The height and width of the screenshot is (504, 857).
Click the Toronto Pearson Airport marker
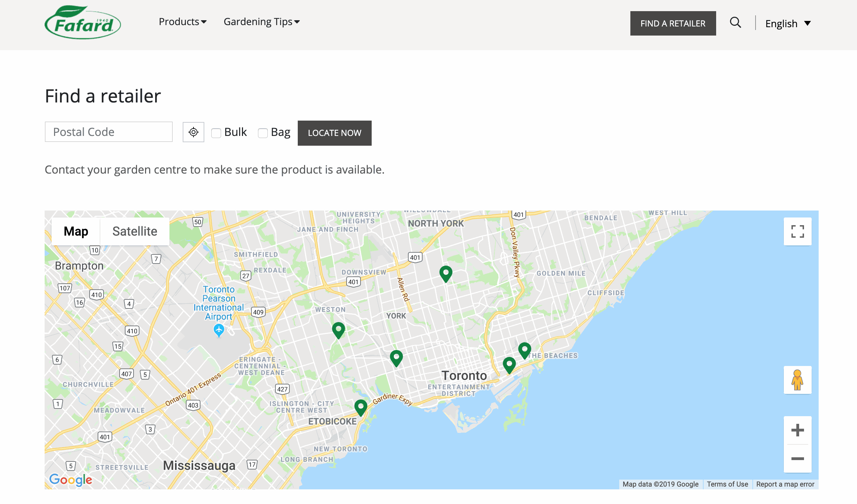(219, 330)
